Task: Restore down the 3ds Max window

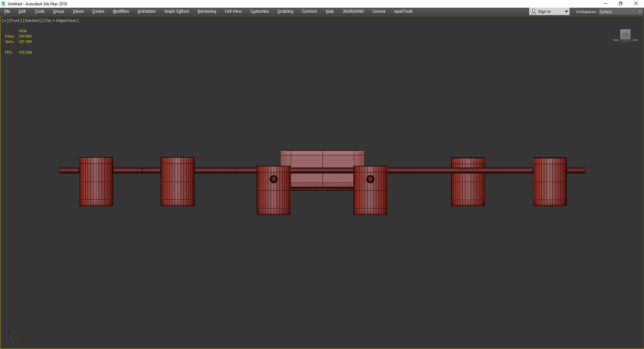Action: tap(621, 4)
